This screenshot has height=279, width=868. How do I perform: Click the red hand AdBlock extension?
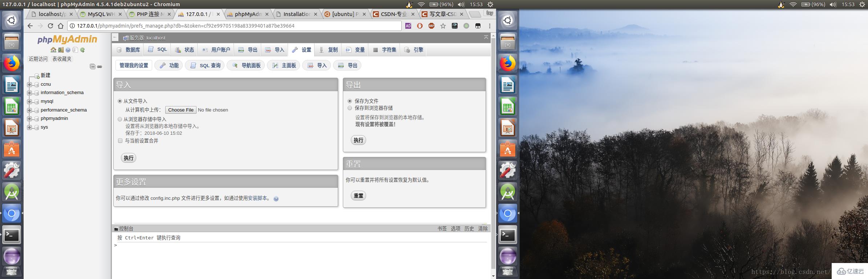(420, 26)
